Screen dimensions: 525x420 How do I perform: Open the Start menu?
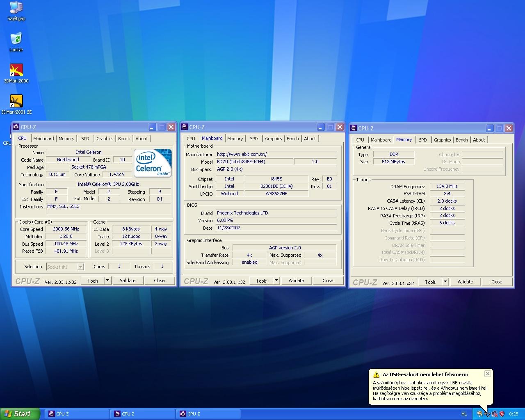[x=20, y=414]
